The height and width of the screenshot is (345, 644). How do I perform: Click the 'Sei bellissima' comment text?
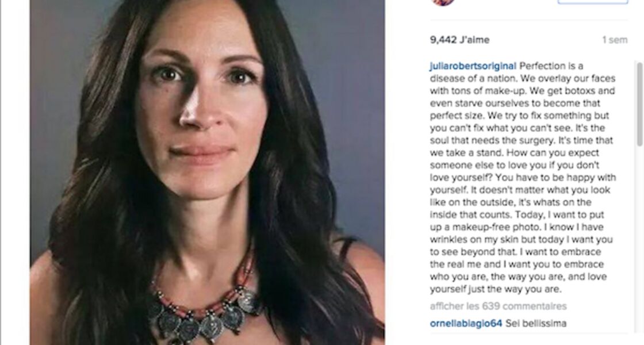[x=536, y=324]
